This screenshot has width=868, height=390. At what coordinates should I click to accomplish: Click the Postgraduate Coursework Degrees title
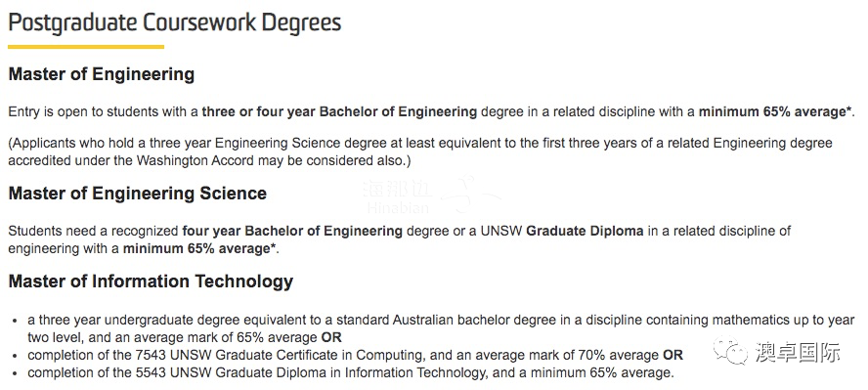pos(175,23)
